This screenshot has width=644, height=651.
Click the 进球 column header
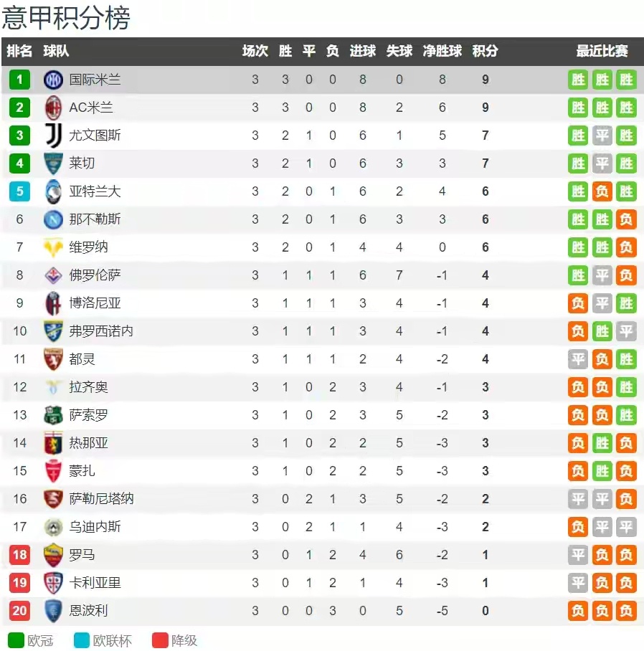click(362, 52)
